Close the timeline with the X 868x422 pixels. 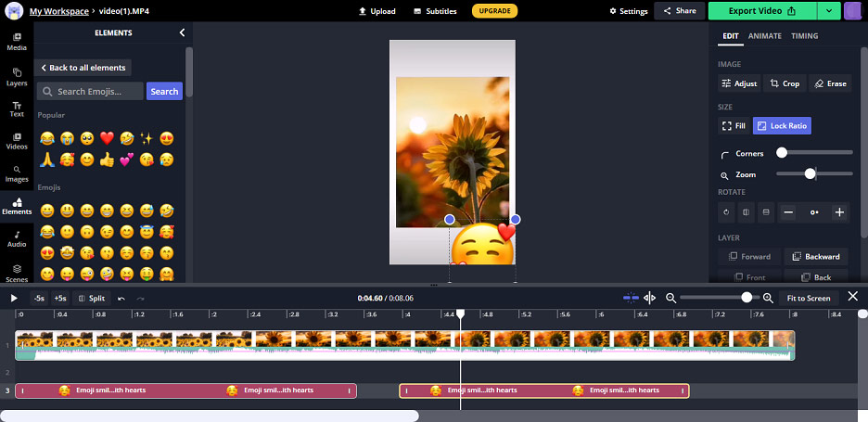click(x=853, y=296)
